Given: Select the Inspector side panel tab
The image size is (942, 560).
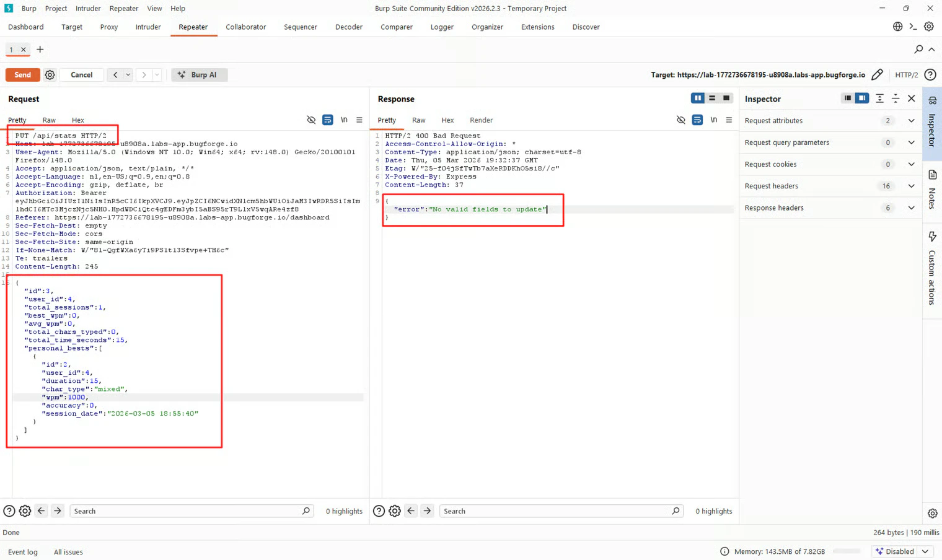Looking at the screenshot, I should [933, 123].
